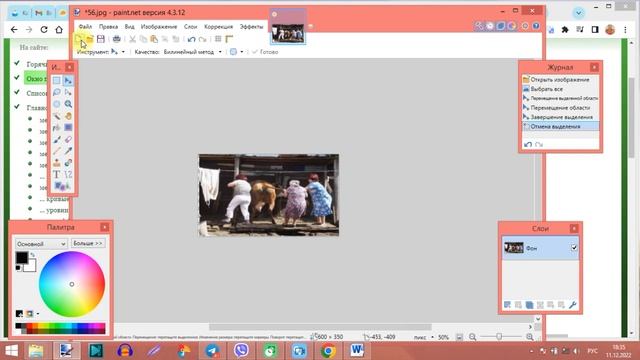
Task: Toggle the Colors window button top right
Action: pyautogui.click(x=512, y=26)
